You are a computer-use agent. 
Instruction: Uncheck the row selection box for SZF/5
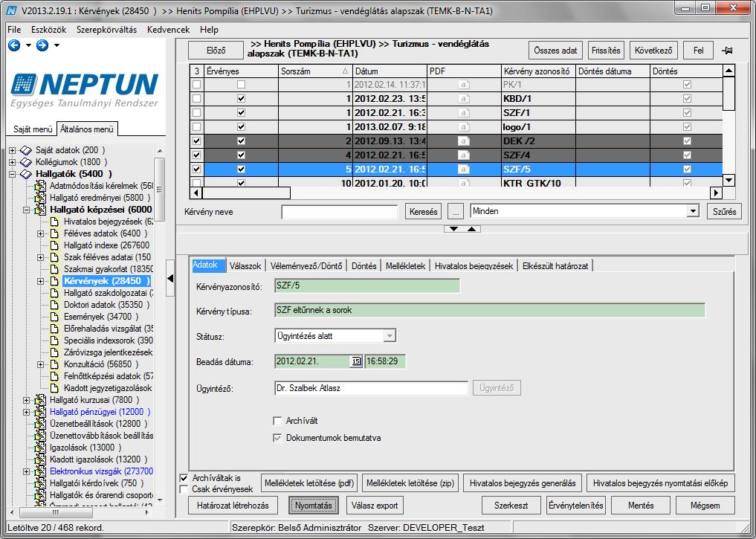tap(197, 170)
